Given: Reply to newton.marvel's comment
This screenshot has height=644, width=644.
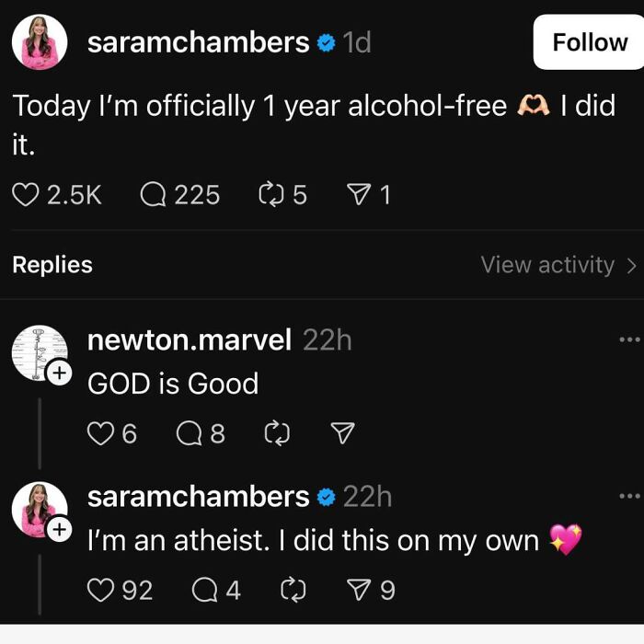Looking at the screenshot, I should pyautogui.click(x=189, y=433).
